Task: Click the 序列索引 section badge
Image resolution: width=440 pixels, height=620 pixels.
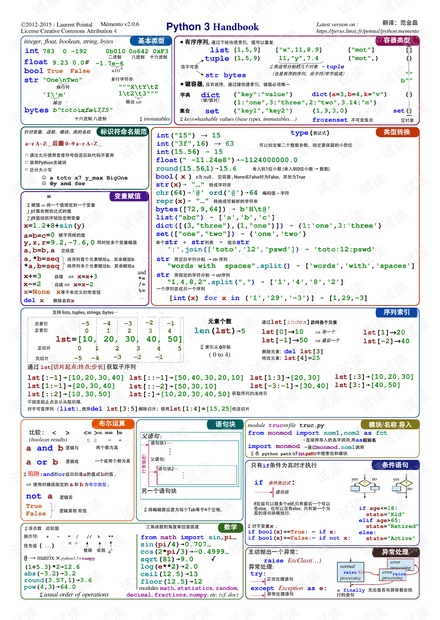Action: tap(397, 312)
